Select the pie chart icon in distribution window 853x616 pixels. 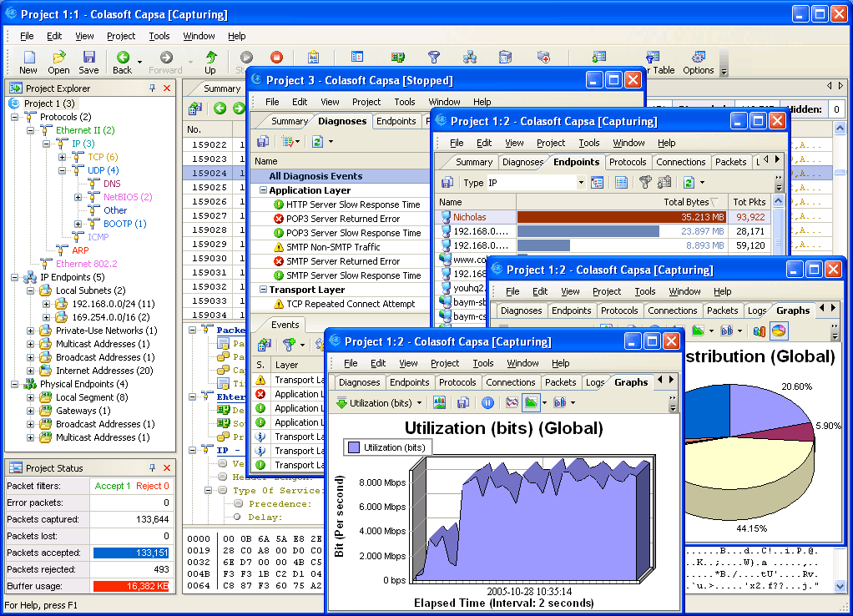point(779,331)
